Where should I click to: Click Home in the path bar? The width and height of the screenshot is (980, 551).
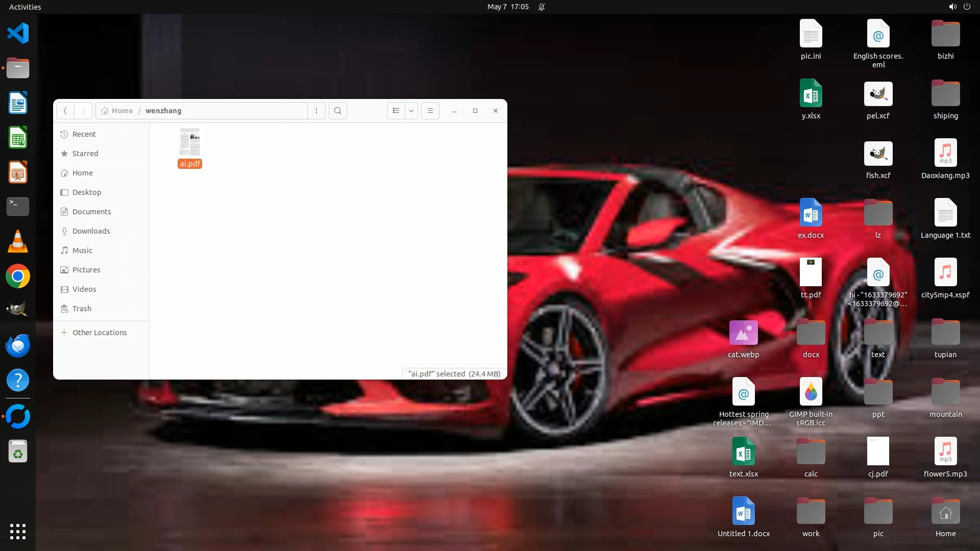tap(121, 111)
